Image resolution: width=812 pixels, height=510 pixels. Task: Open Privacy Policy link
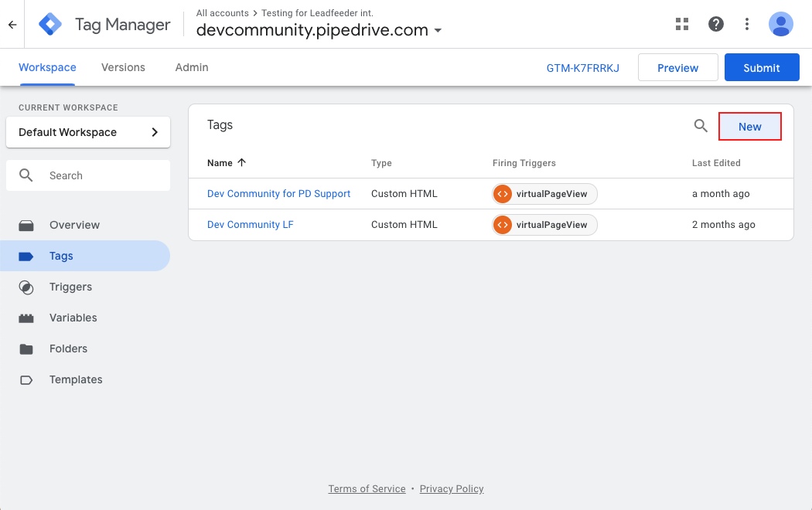[x=452, y=489]
